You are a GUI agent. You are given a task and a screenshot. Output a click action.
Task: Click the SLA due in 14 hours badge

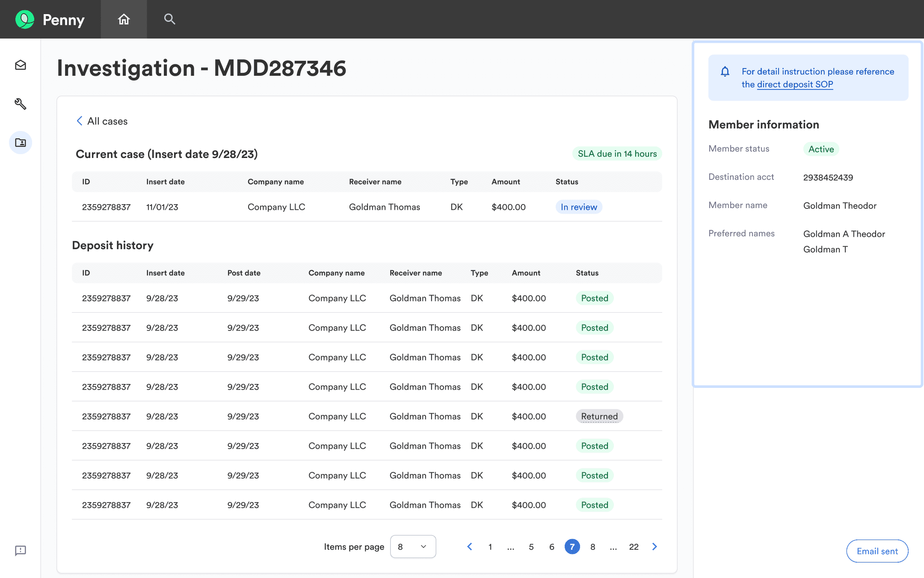pyautogui.click(x=617, y=154)
